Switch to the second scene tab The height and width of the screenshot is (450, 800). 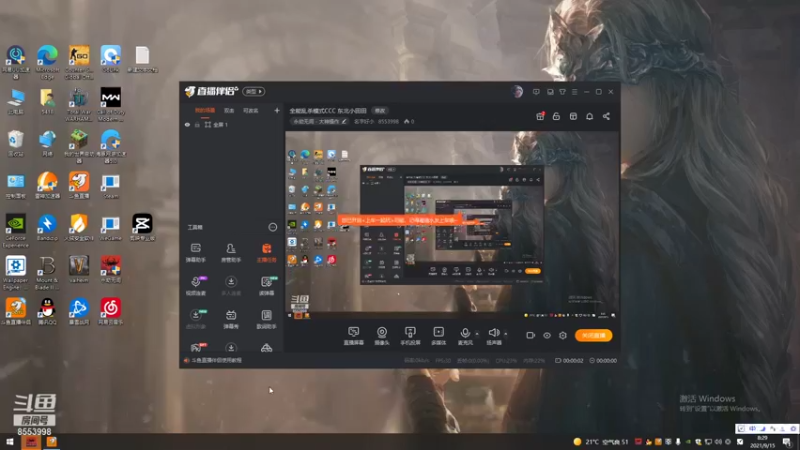pos(229,110)
